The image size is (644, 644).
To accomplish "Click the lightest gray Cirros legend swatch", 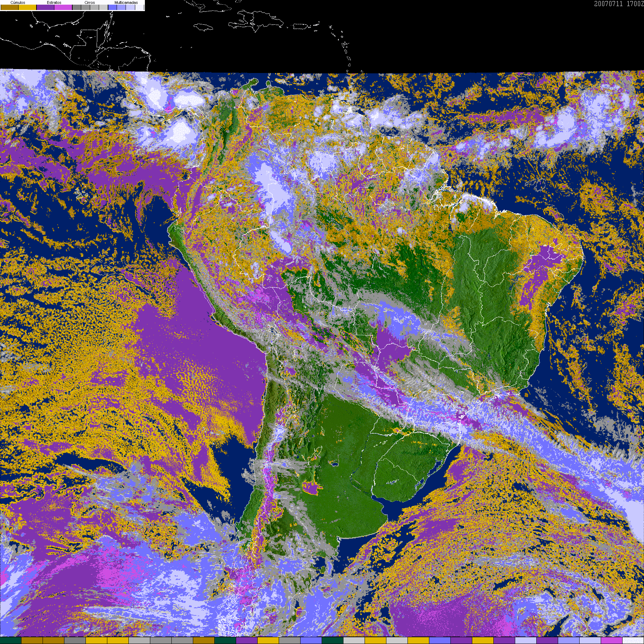I will [x=103, y=7].
